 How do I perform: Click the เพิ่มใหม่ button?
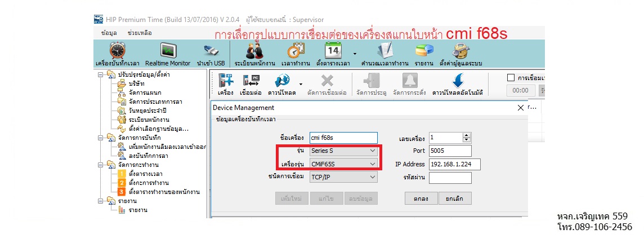tap(292, 199)
